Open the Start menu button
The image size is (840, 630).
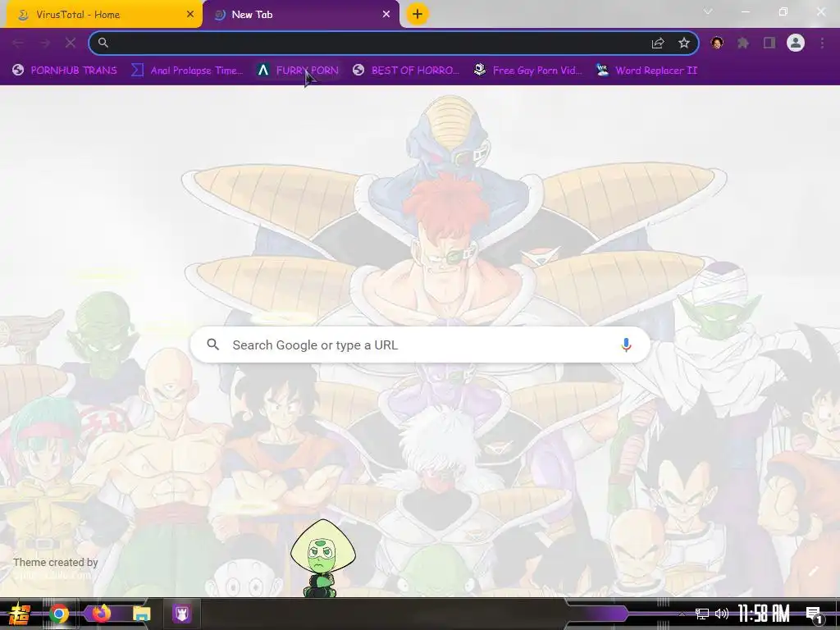(x=20, y=614)
